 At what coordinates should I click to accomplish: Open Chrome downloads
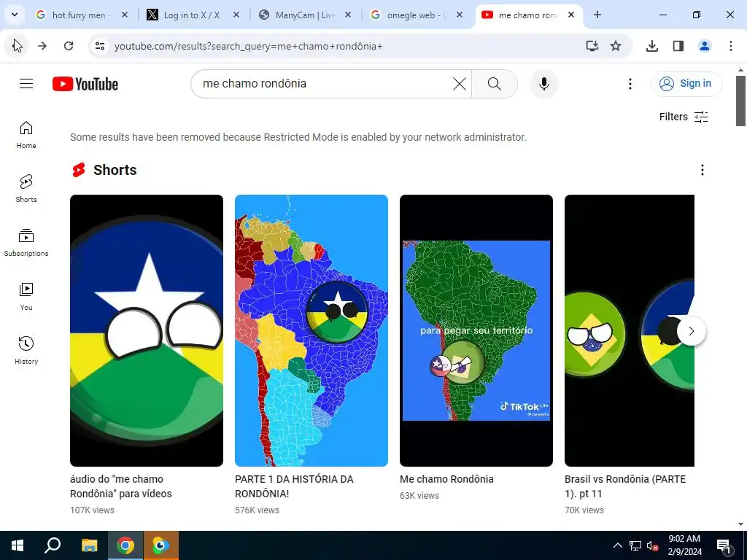pyautogui.click(x=651, y=46)
